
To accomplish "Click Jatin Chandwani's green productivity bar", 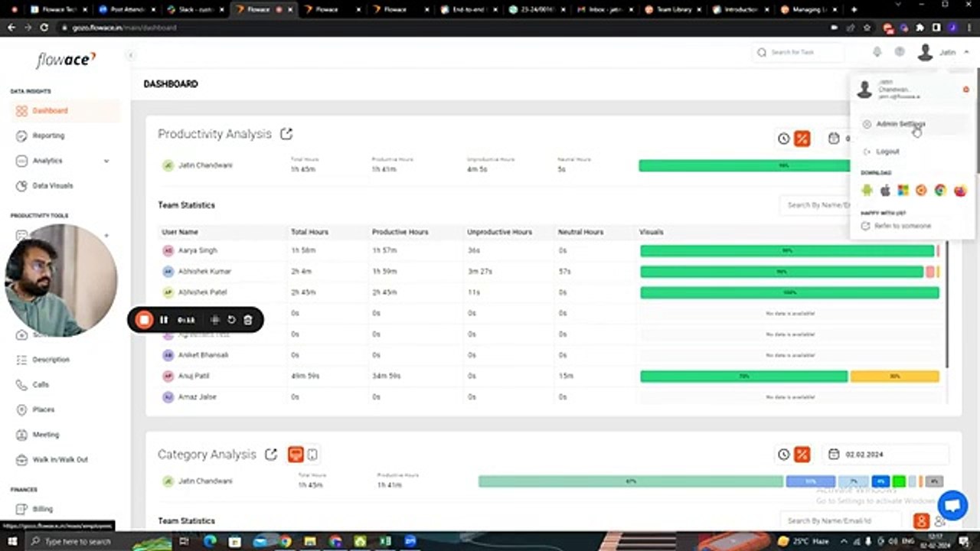I will [744, 165].
